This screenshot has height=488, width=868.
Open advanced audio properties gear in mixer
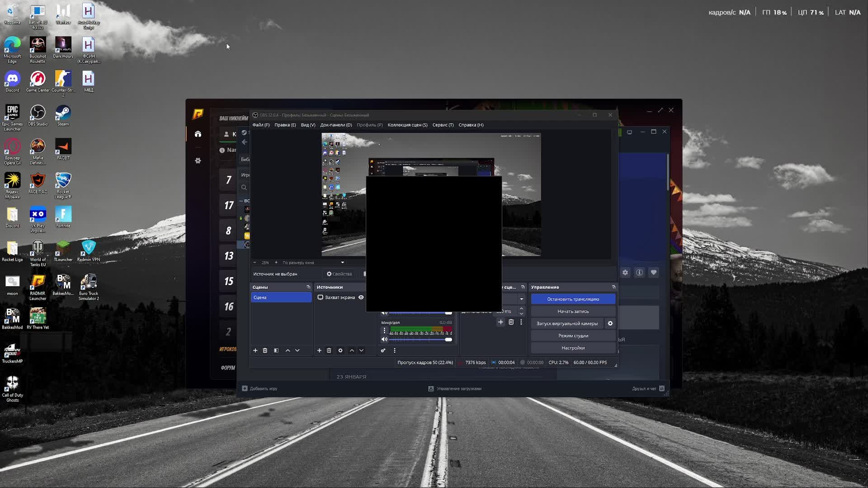pos(383,350)
